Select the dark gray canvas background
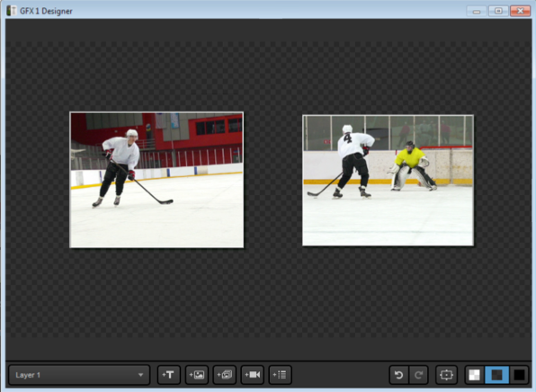 (x=496, y=375)
